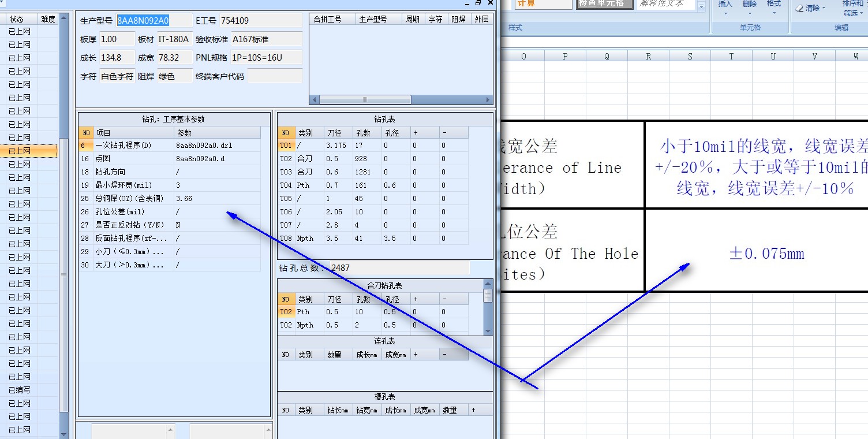
Task: Click the 刀径 header in the 钻孔表
Action: tap(338, 132)
